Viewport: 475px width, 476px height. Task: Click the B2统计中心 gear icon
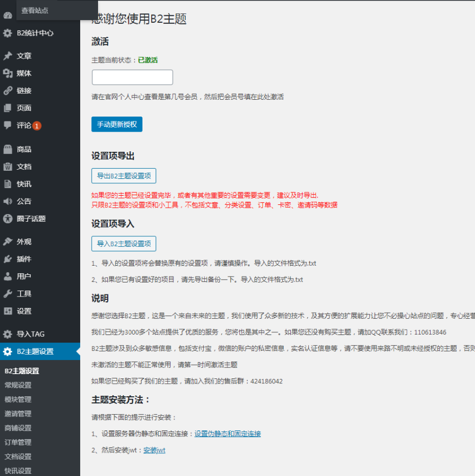coord(8,33)
